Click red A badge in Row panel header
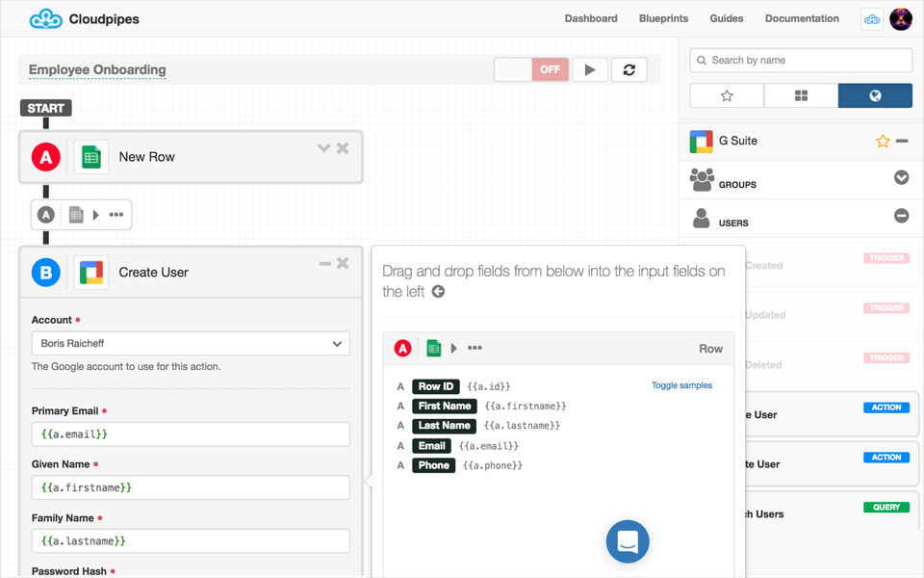Screen dimensions: 924x578 [402, 349]
